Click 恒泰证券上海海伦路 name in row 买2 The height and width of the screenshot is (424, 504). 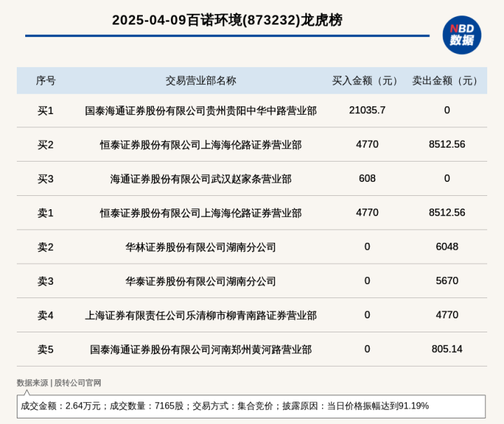201,145
